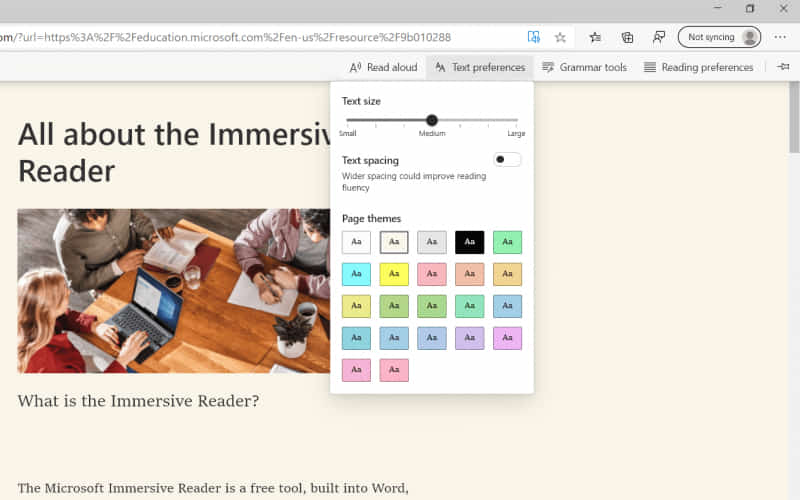Select the violet pink theme in fourth row
Viewport: 800px width, 500px height.
(x=507, y=338)
